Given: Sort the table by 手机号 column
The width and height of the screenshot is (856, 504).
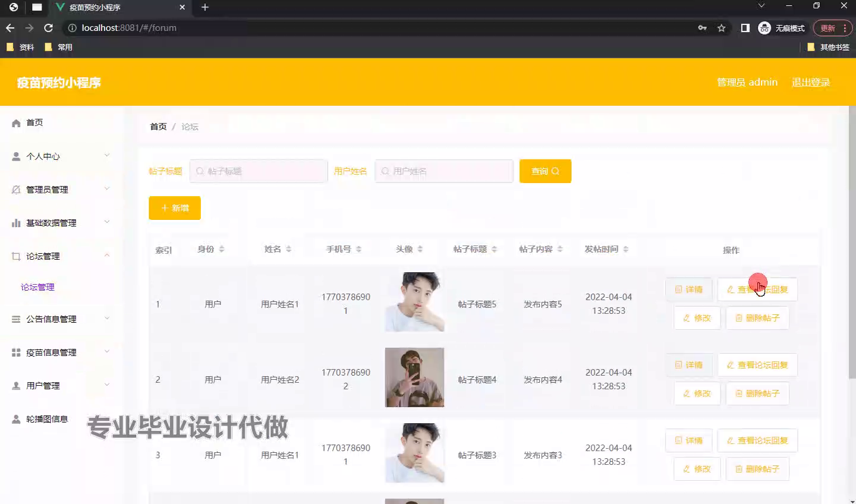Looking at the screenshot, I should tap(358, 249).
